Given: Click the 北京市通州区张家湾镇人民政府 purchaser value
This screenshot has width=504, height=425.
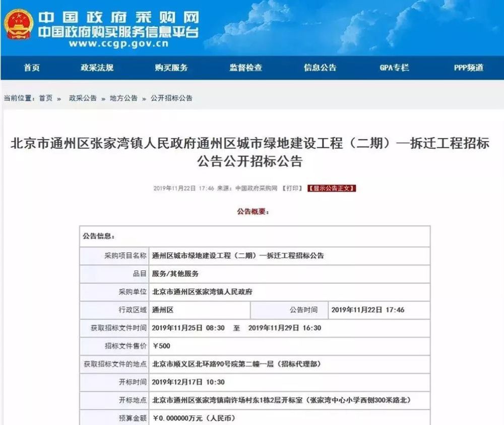Looking at the screenshot, I should [202, 292].
